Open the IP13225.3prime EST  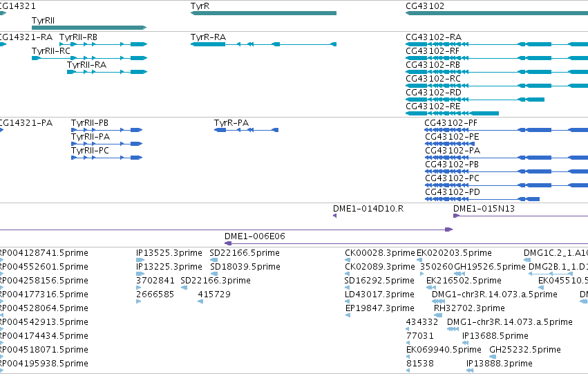[140, 274]
